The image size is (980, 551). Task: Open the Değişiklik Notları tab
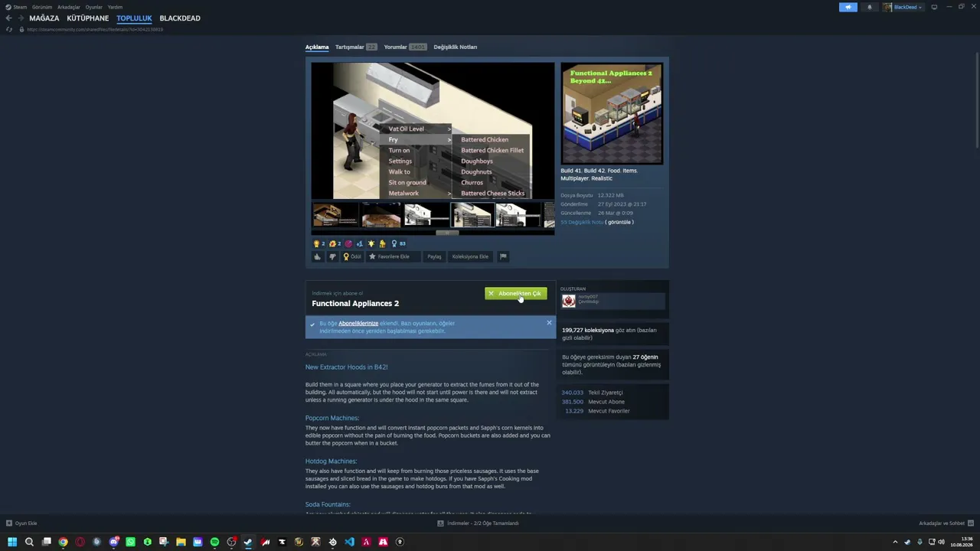pyautogui.click(x=456, y=47)
